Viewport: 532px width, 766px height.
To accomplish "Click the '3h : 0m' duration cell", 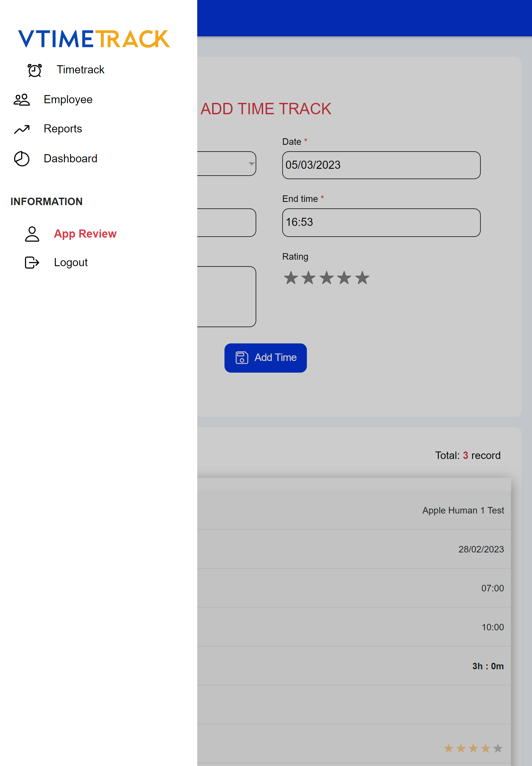I will 488,666.
